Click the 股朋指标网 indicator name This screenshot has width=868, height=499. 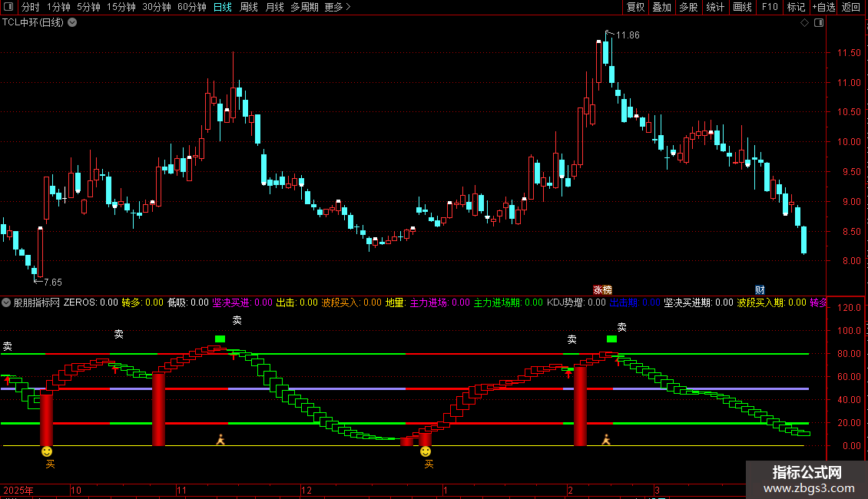pyautogui.click(x=37, y=302)
